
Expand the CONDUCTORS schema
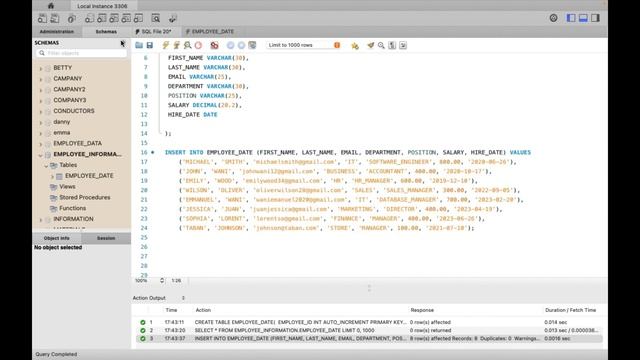(41, 111)
